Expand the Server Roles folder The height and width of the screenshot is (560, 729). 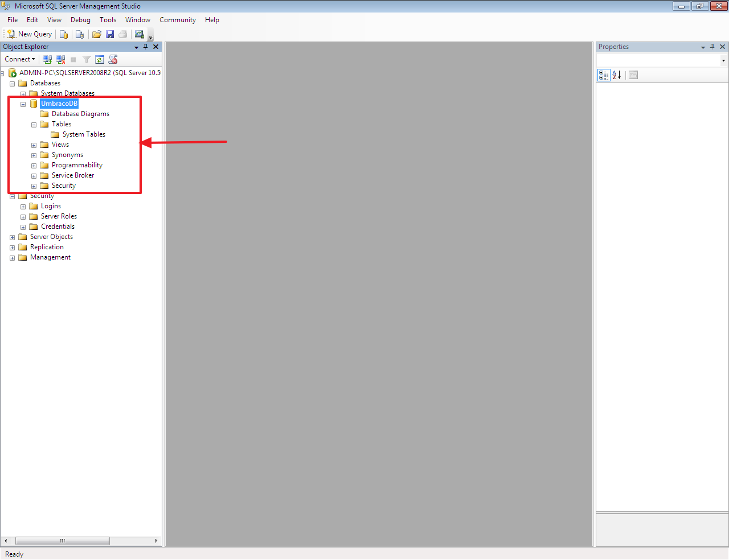coord(23,217)
